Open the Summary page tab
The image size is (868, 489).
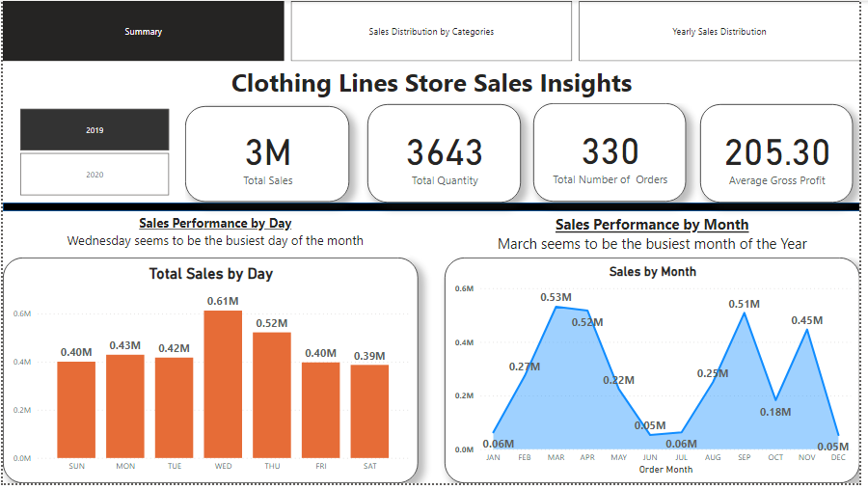pos(143,32)
